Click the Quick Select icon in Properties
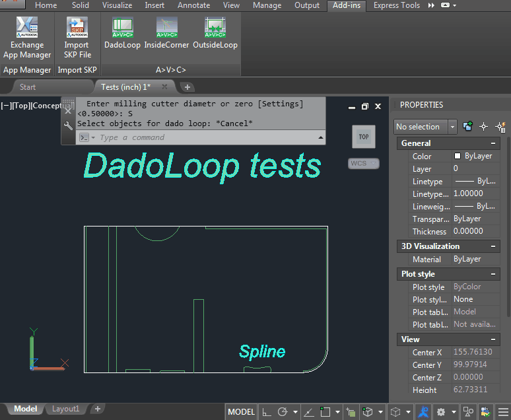Screen dimensions: 511x420 click(x=500, y=127)
